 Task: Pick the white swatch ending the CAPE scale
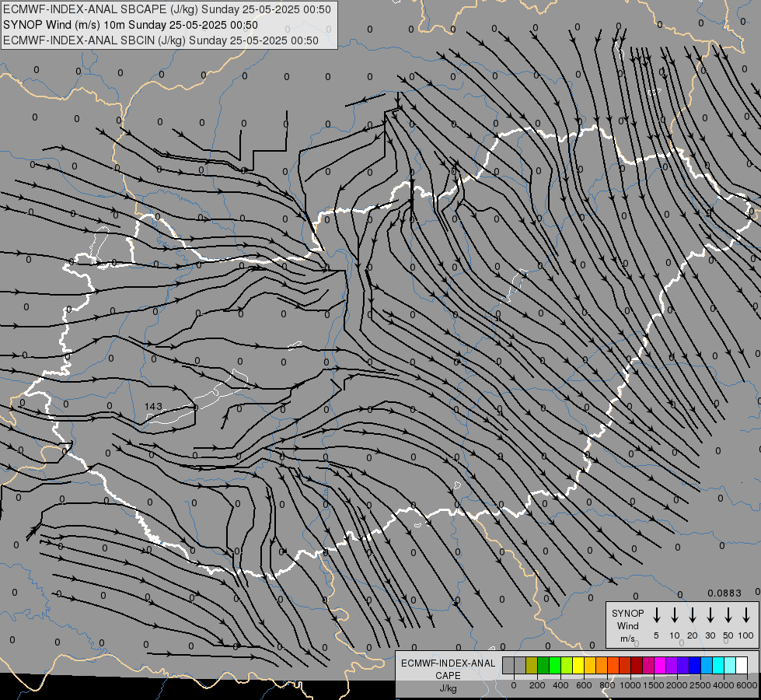742,665
